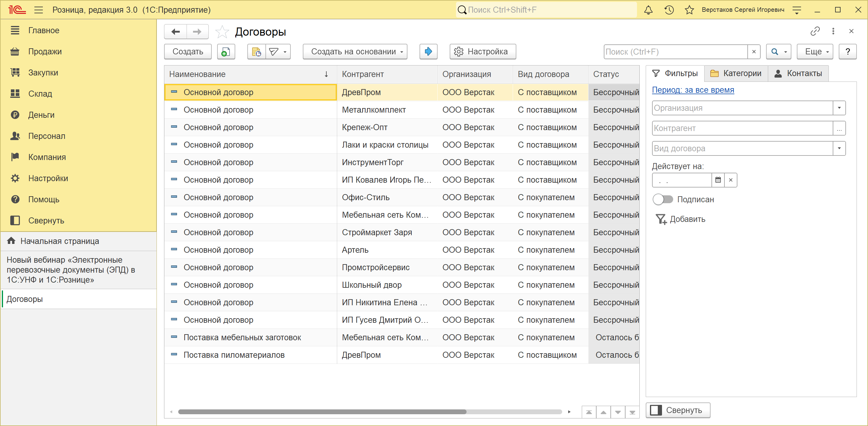Open the magnifier search options dropdown
The height and width of the screenshot is (426, 868).
pyautogui.click(x=779, y=52)
